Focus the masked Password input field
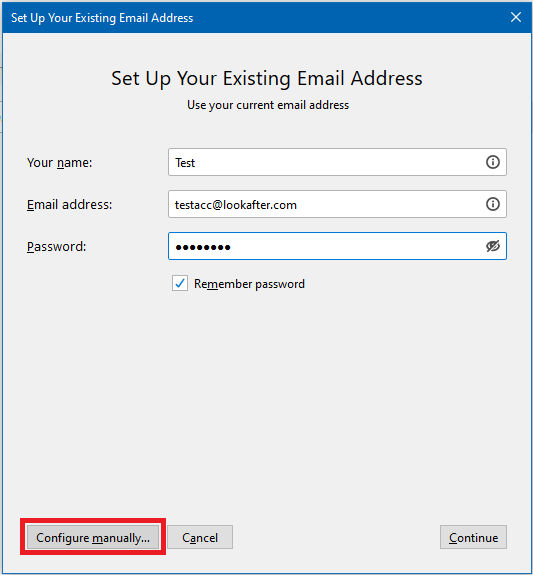 coord(337,246)
